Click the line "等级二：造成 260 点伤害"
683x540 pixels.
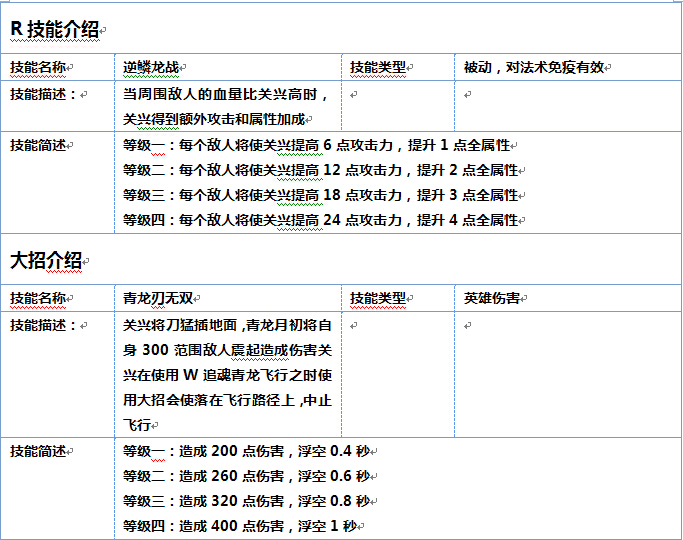247,476
